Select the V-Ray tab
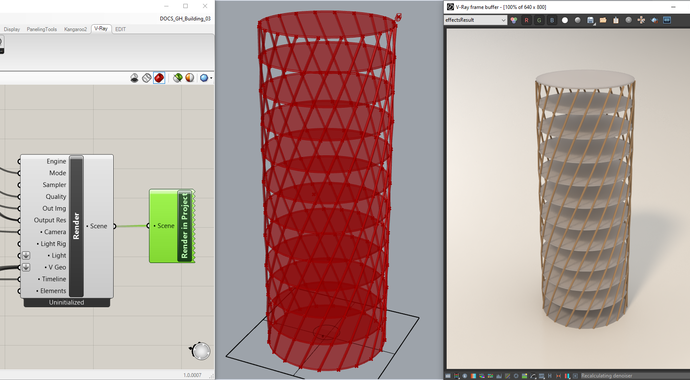690x380 pixels. point(101,29)
